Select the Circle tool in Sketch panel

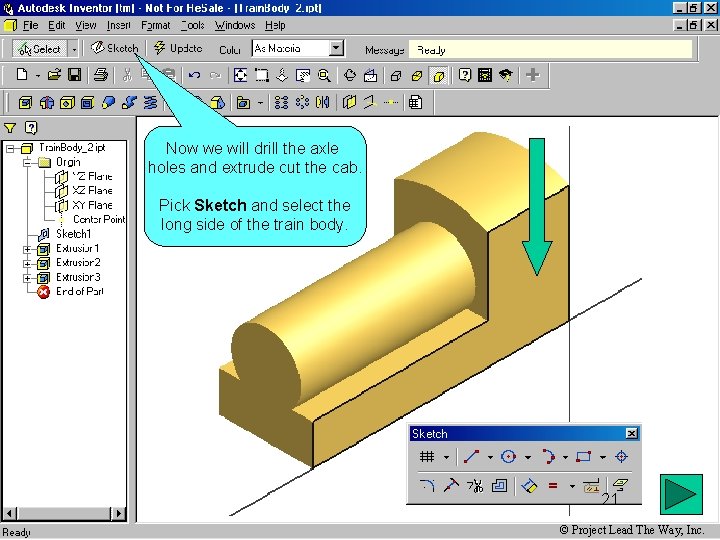point(508,456)
